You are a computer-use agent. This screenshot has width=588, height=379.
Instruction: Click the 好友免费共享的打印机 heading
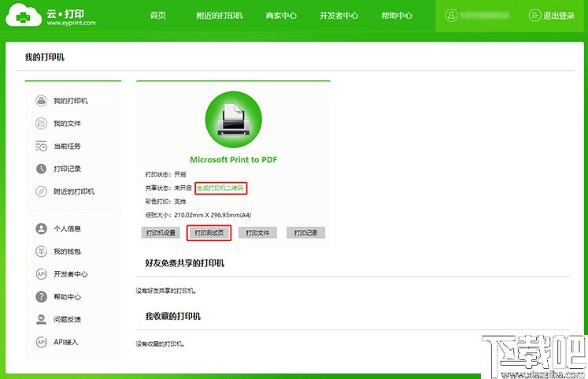(184, 263)
